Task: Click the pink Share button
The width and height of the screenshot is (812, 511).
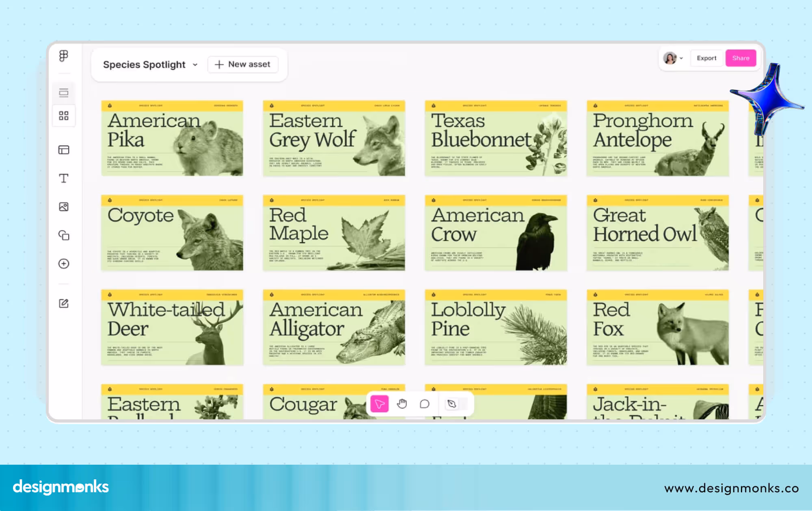Action: [741, 58]
